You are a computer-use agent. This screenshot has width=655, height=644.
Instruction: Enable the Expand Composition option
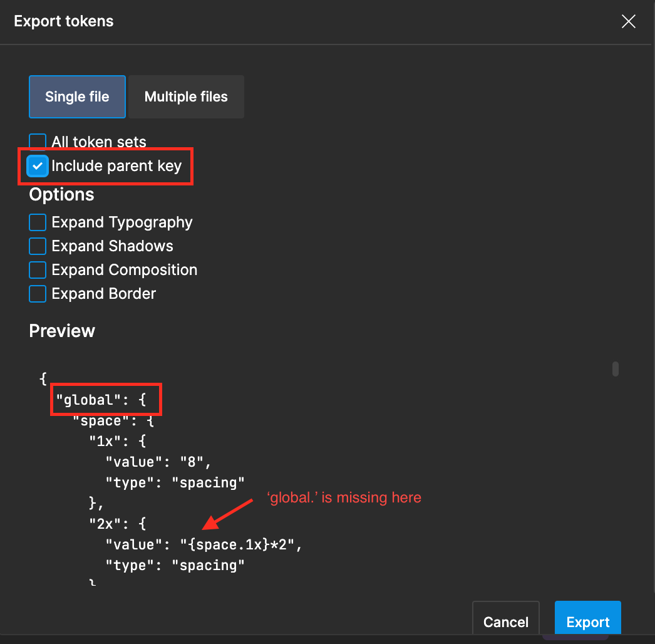pyautogui.click(x=38, y=269)
